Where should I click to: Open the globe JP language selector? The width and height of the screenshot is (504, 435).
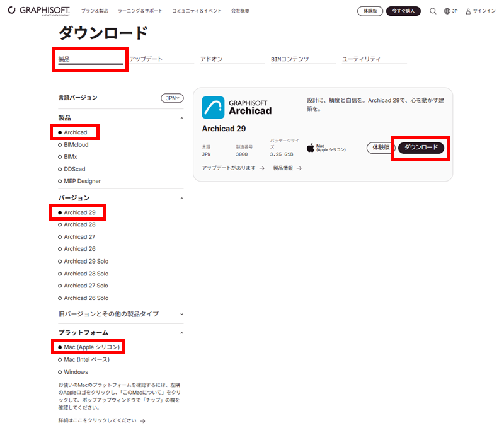(x=450, y=11)
